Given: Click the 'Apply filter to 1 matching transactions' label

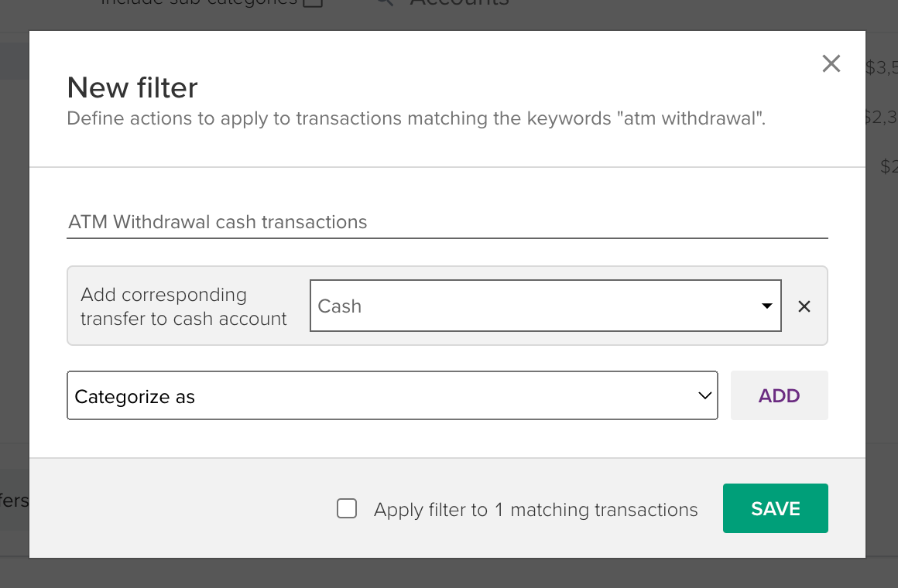Looking at the screenshot, I should pyautogui.click(x=536, y=510).
